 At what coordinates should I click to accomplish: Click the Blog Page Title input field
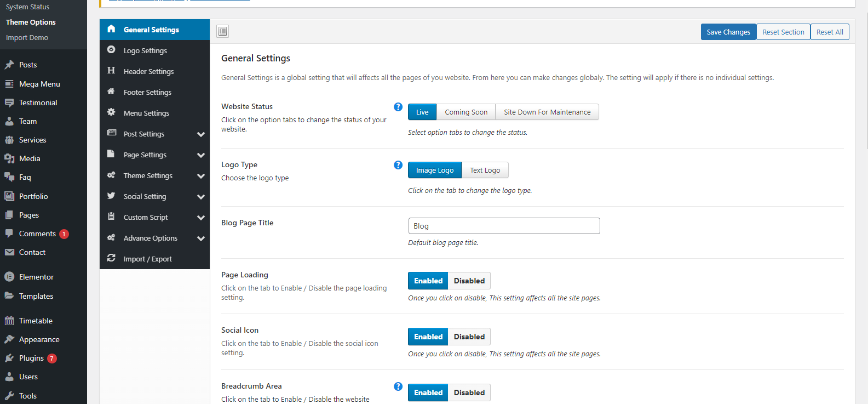point(504,226)
